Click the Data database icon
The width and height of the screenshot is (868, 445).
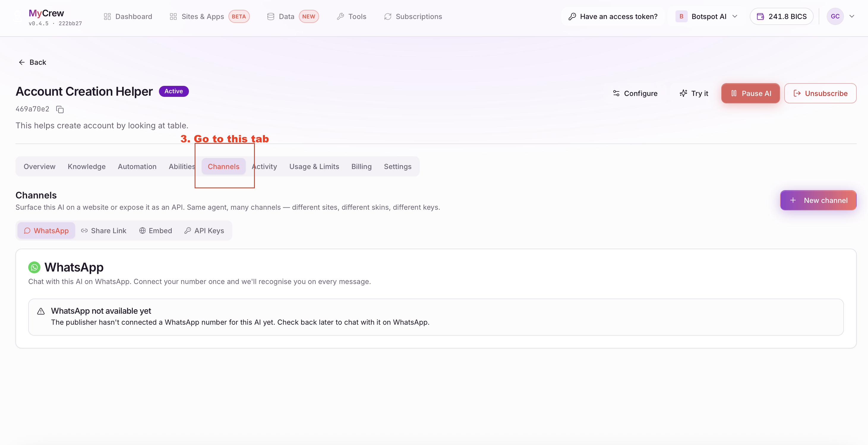[271, 17]
